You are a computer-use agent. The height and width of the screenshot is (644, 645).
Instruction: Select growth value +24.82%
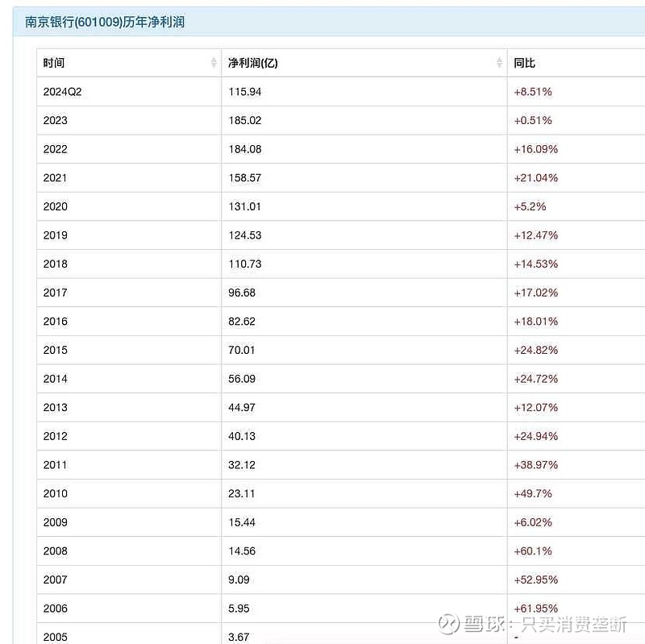point(535,351)
